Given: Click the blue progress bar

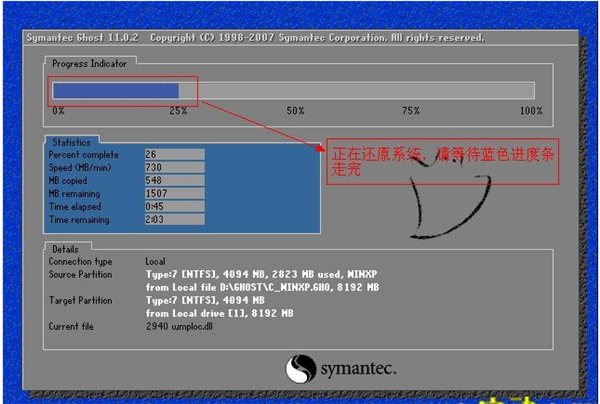Looking at the screenshot, I should click(116, 91).
